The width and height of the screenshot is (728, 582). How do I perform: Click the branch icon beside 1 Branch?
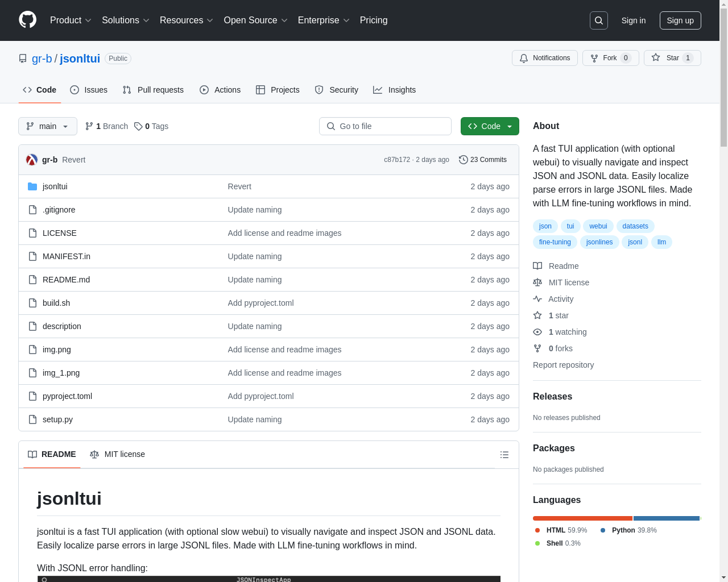tap(89, 126)
